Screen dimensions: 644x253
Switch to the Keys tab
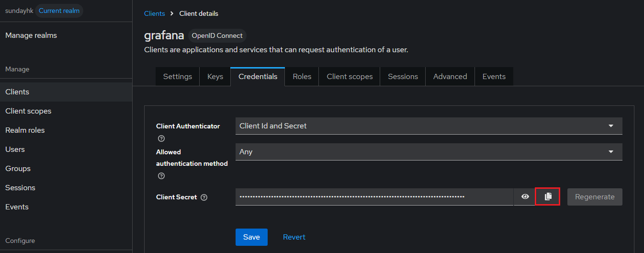click(x=215, y=77)
